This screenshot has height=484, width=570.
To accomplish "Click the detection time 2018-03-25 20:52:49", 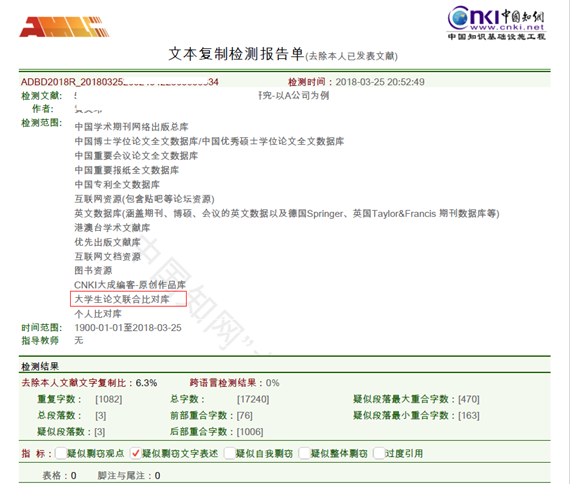I will tap(380, 82).
